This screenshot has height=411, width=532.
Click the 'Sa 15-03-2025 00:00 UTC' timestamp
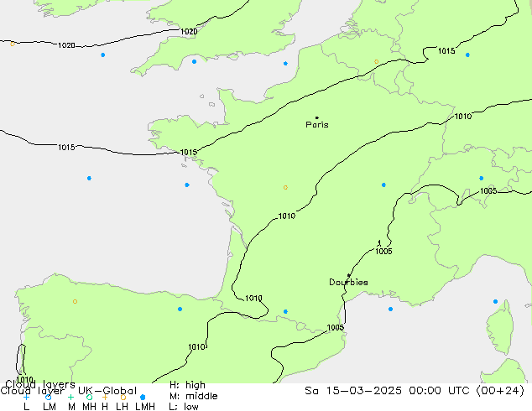pyautogui.click(x=389, y=391)
